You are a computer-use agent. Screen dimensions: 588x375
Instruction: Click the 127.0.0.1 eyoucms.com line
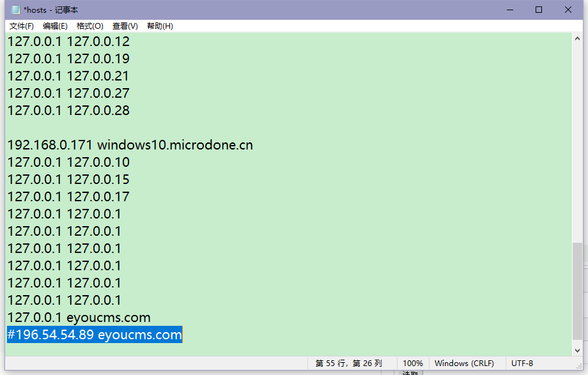(79, 318)
